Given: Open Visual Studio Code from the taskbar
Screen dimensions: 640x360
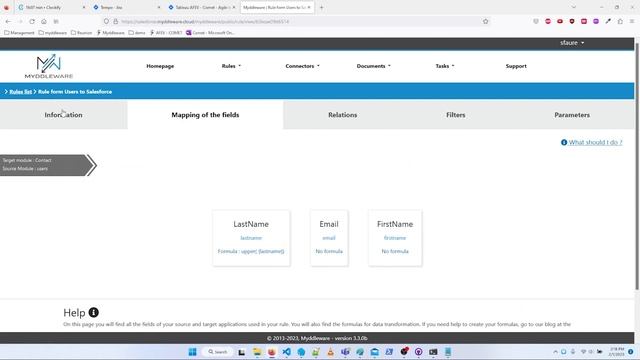Looking at the screenshot, I should pos(287,352).
